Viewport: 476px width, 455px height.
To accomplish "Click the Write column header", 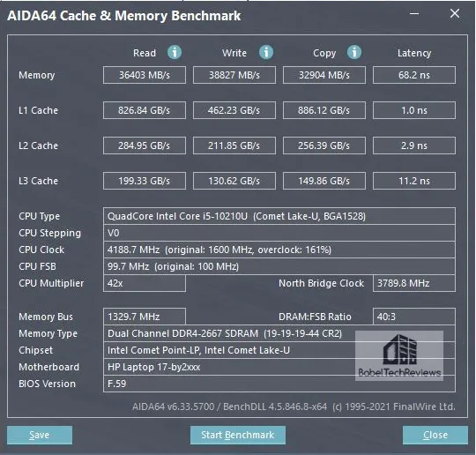I will (x=234, y=53).
